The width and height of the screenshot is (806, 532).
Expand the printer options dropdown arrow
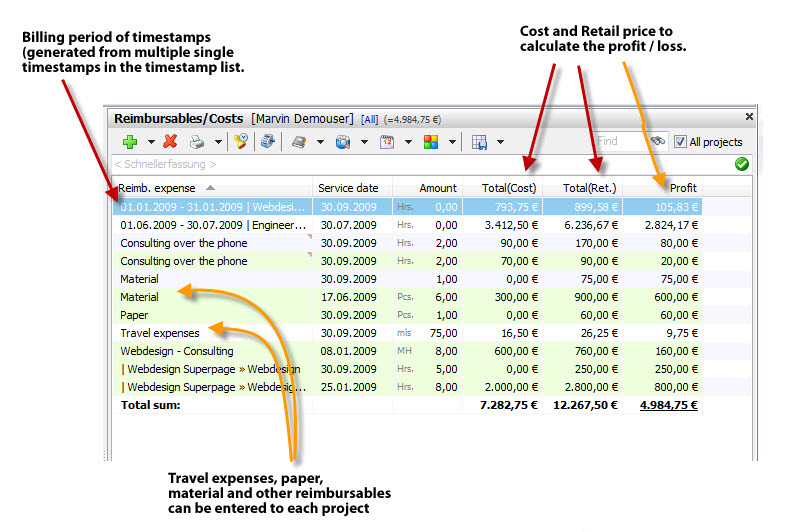pos(218,142)
